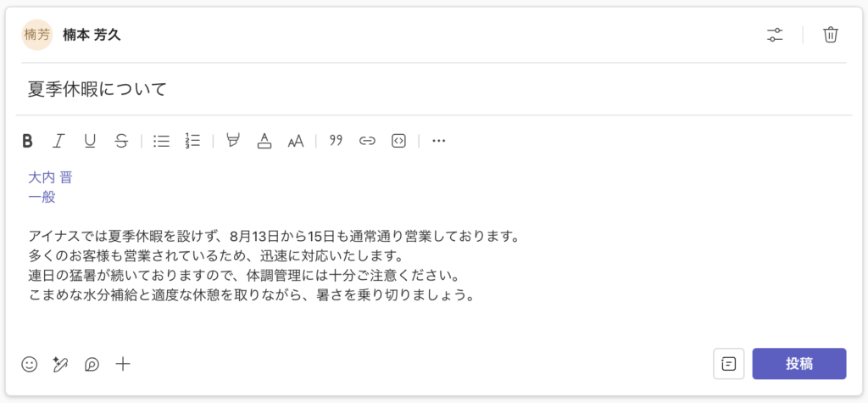Insert a code snippet
Viewport: 868px width, 403px height.
(x=398, y=141)
